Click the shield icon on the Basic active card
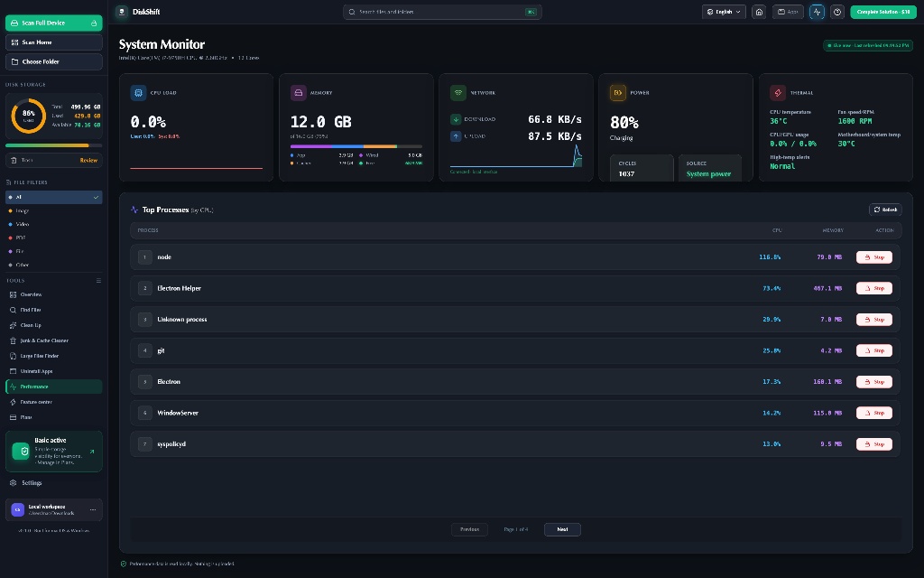Image resolution: width=924 pixels, height=578 pixels. tap(21, 452)
